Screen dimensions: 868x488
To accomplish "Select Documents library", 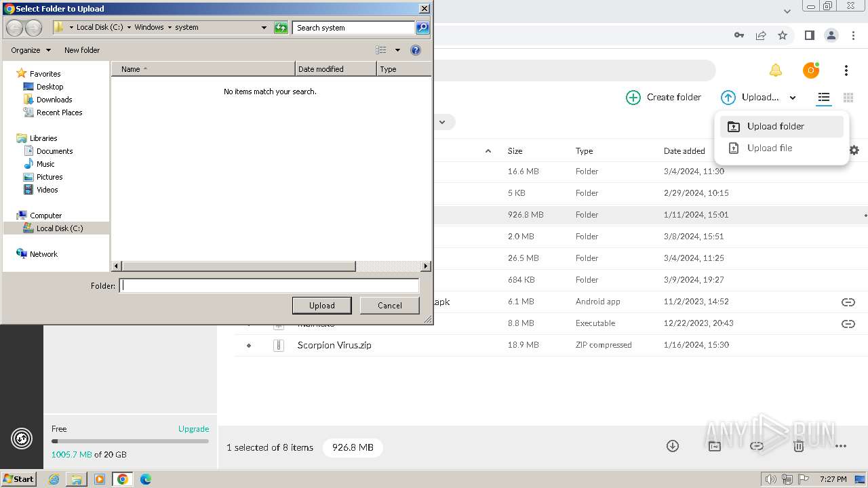I will click(48, 151).
